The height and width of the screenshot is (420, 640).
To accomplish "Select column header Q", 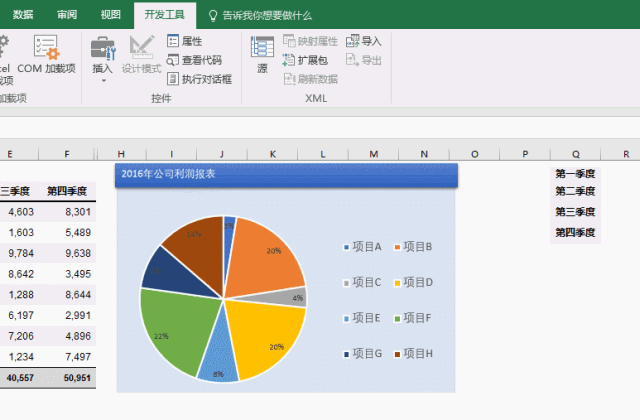I will click(x=576, y=154).
